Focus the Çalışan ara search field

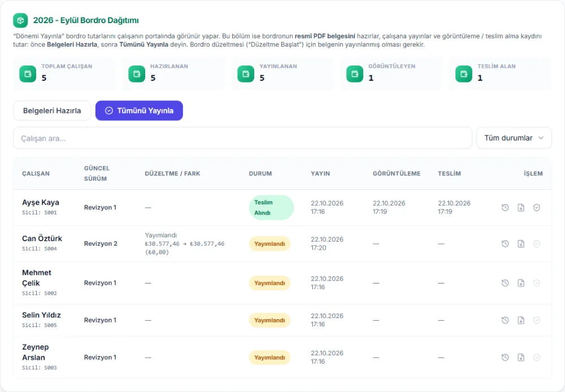click(x=242, y=138)
